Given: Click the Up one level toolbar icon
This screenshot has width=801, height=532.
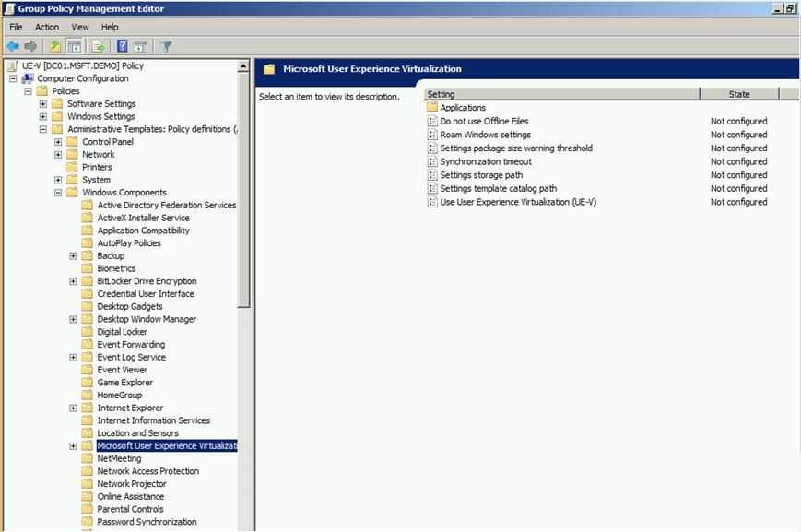Looking at the screenshot, I should (x=55, y=46).
